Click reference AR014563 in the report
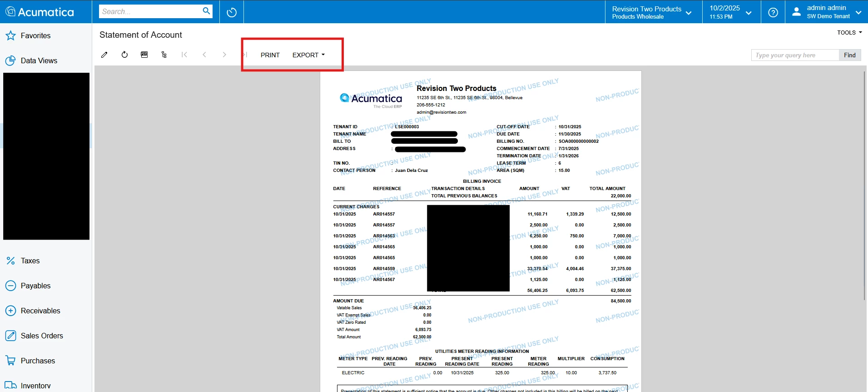The image size is (868, 392). coord(384,236)
